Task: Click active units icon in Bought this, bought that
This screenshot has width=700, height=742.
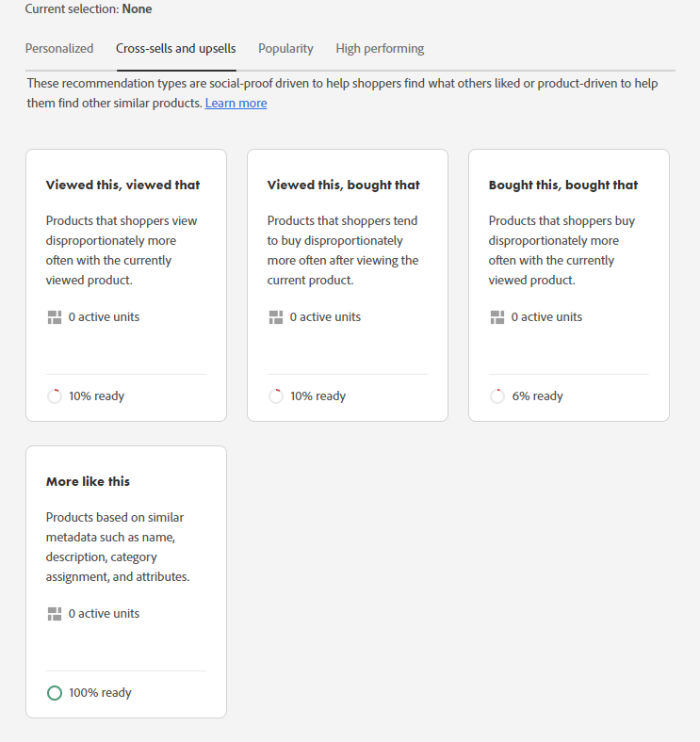Action: tap(497, 317)
